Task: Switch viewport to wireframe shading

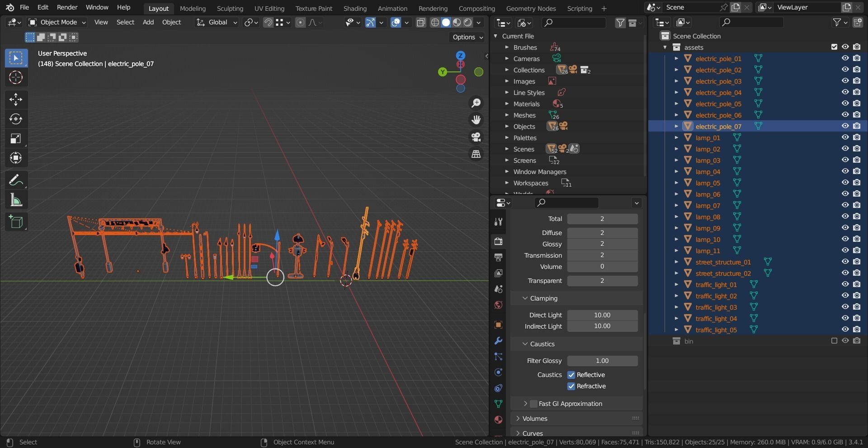Action: coord(435,23)
